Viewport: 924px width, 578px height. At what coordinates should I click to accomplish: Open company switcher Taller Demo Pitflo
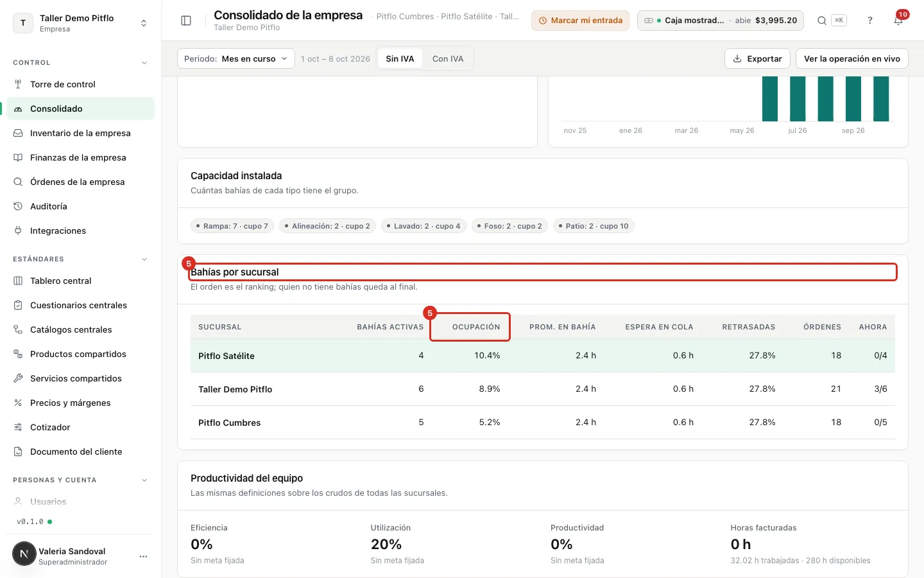81,23
